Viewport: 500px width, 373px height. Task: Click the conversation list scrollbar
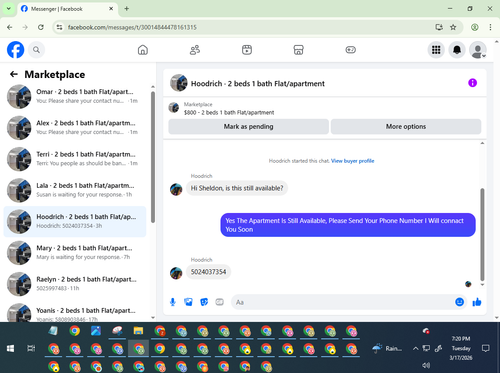(x=153, y=157)
